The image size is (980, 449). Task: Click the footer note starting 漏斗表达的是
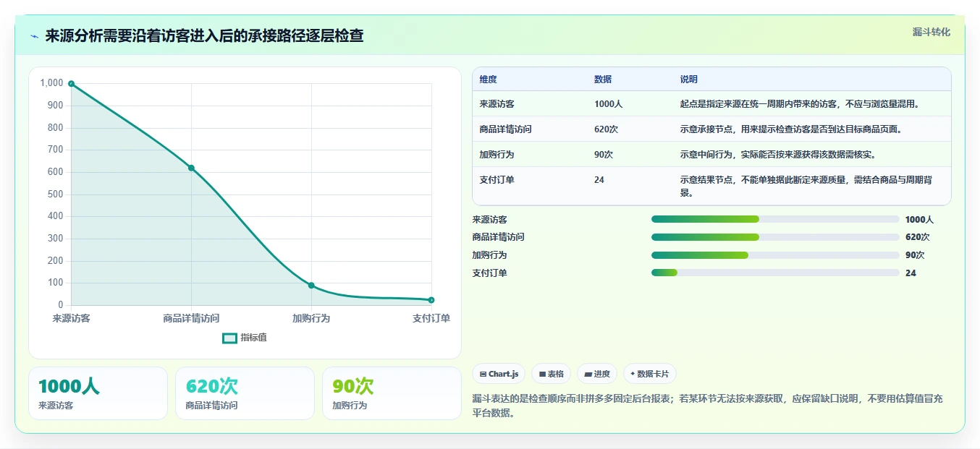[707, 406]
